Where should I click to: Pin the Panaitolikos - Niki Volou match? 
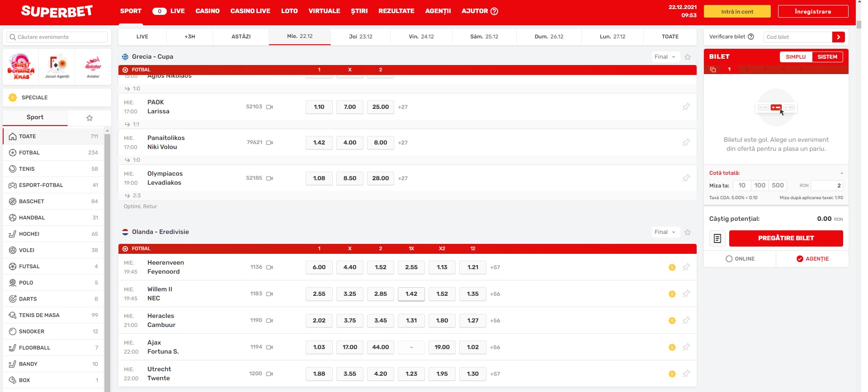[686, 143]
